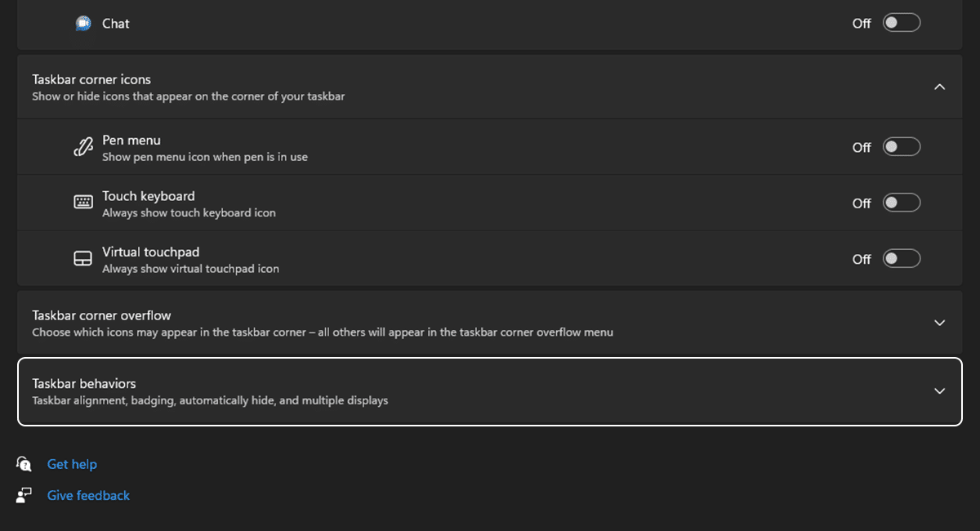Click the Get help headset icon
The image size is (980, 531).
click(x=24, y=464)
